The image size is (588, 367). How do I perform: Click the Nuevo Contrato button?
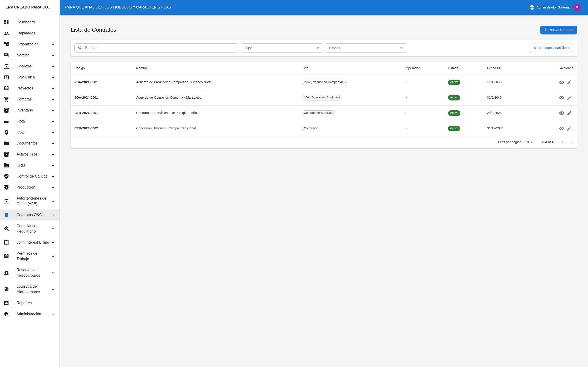click(x=558, y=30)
